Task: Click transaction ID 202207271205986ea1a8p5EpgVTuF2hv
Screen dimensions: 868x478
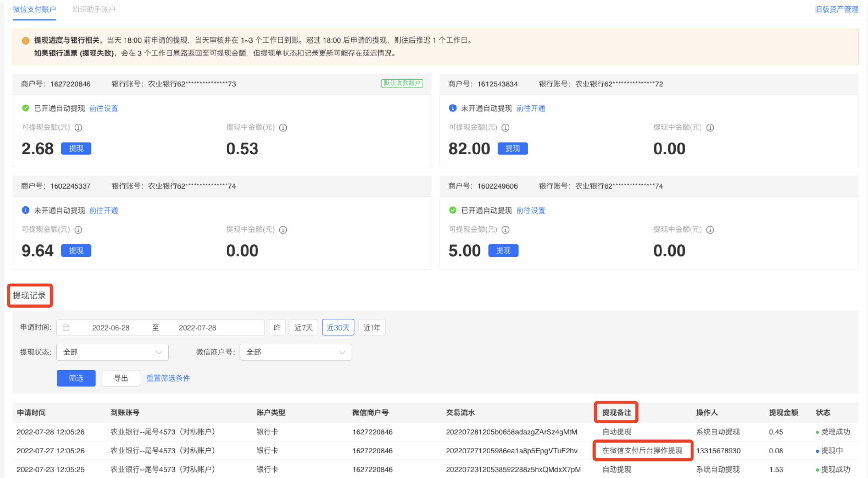Action: tap(511, 451)
